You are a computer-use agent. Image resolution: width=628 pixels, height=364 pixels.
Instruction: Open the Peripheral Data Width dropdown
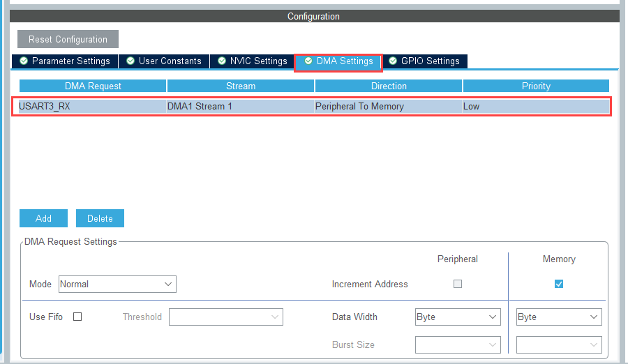[x=458, y=317]
